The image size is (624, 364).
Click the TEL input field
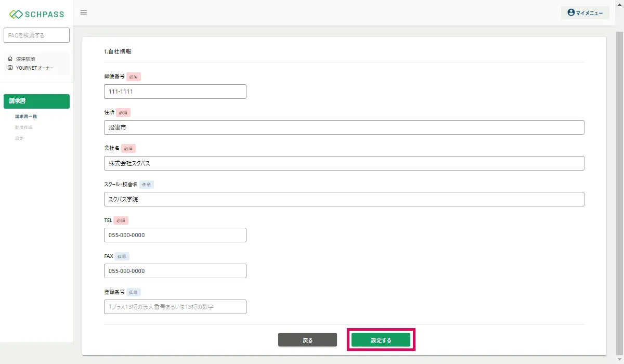[x=175, y=235]
